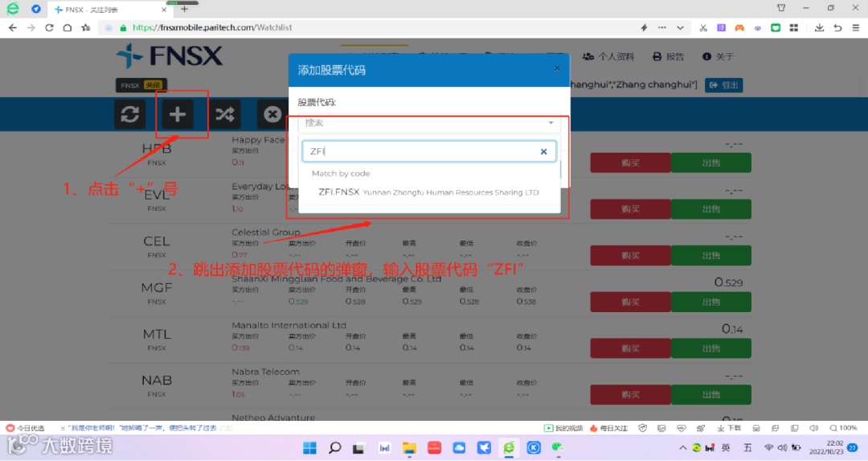Click 购买 for CEL row
This screenshot has height=461, width=868.
point(631,255)
